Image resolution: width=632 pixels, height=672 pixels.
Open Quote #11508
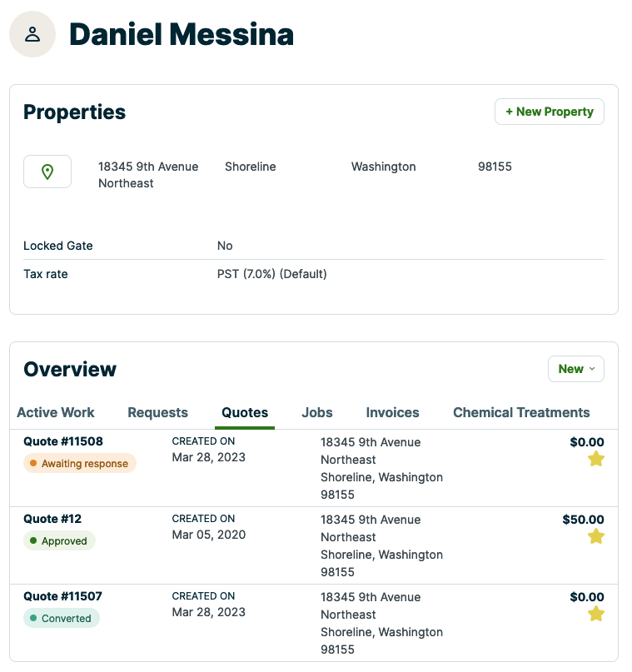[x=62, y=442]
